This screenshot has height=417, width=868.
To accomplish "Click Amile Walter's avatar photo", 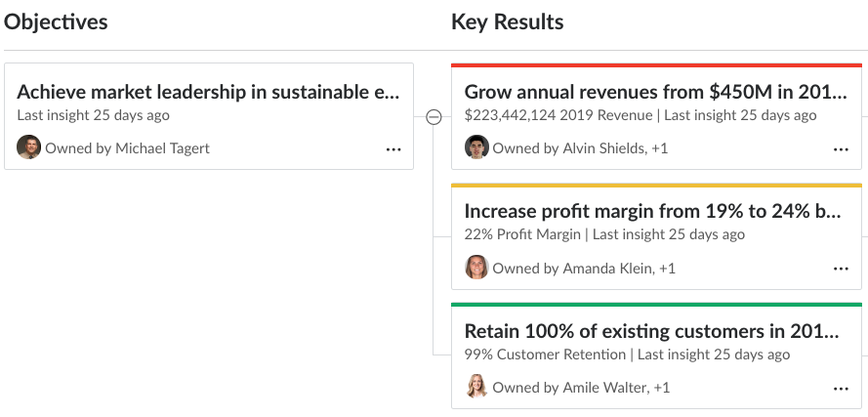I will [x=476, y=387].
